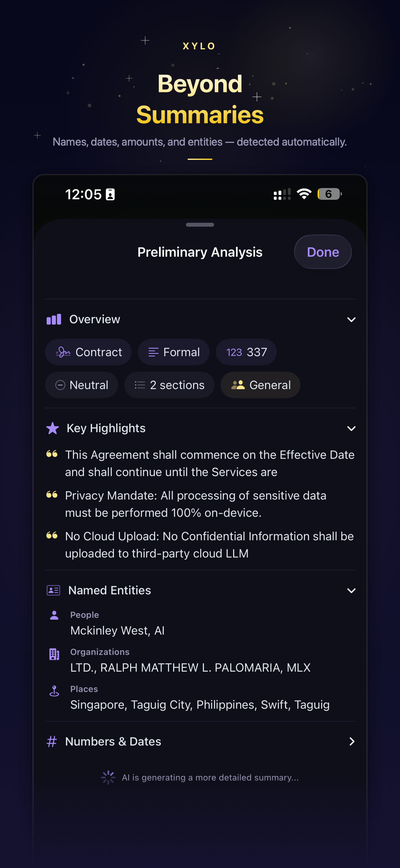Viewport: 400px width, 868px height.
Task: Tap the Organizations building icon
Action: pyautogui.click(x=54, y=654)
